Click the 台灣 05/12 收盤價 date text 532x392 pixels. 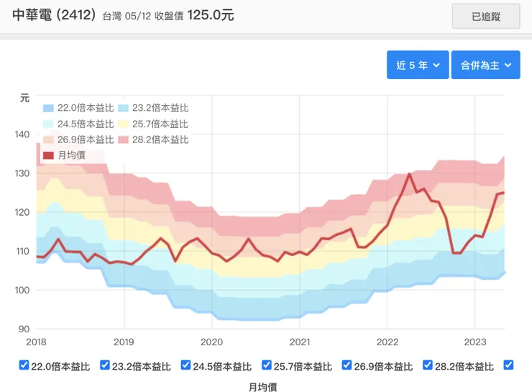pos(143,16)
